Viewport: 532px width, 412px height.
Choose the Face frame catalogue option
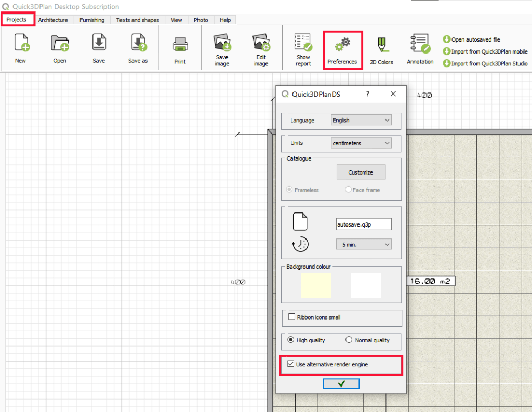pos(348,189)
